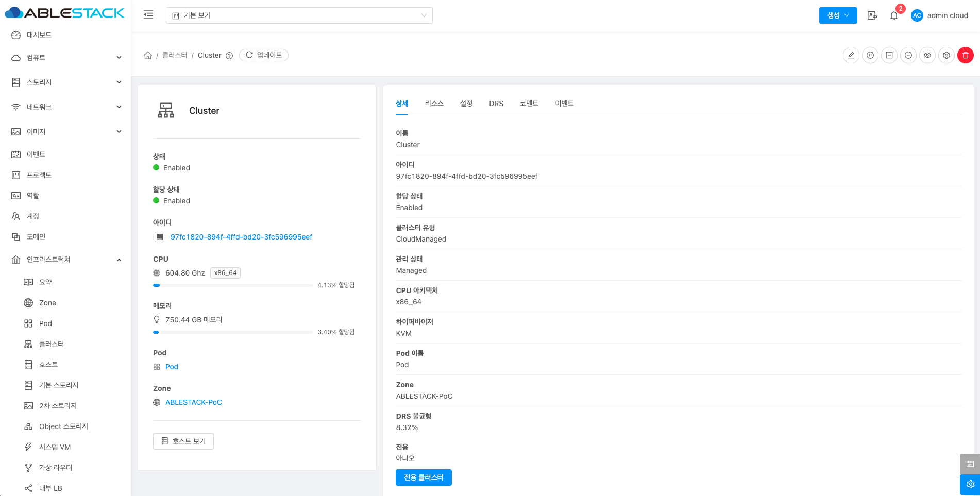
Task: Click the help question mark beside Cluster
Action: click(229, 56)
